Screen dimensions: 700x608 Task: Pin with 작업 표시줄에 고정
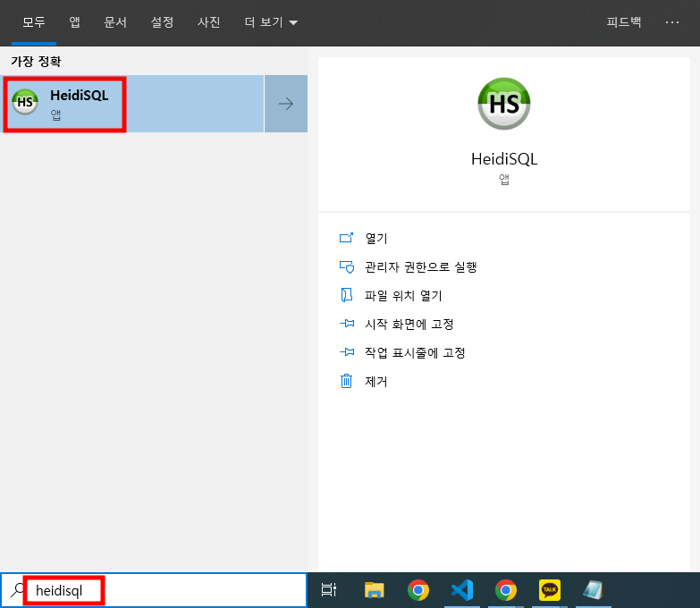[x=415, y=352]
